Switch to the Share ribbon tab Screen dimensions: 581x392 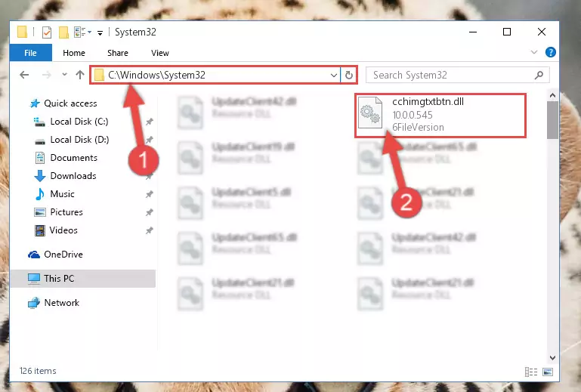pyautogui.click(x=118, y=53)
